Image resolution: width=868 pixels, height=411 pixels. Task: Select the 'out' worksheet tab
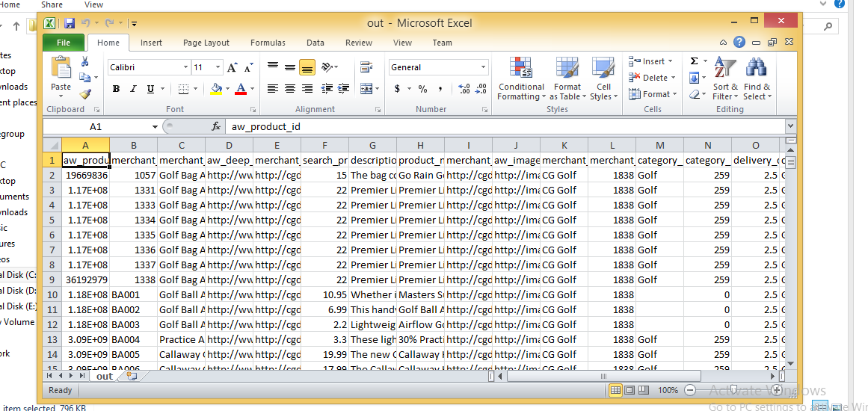click(x=104, y=376)
